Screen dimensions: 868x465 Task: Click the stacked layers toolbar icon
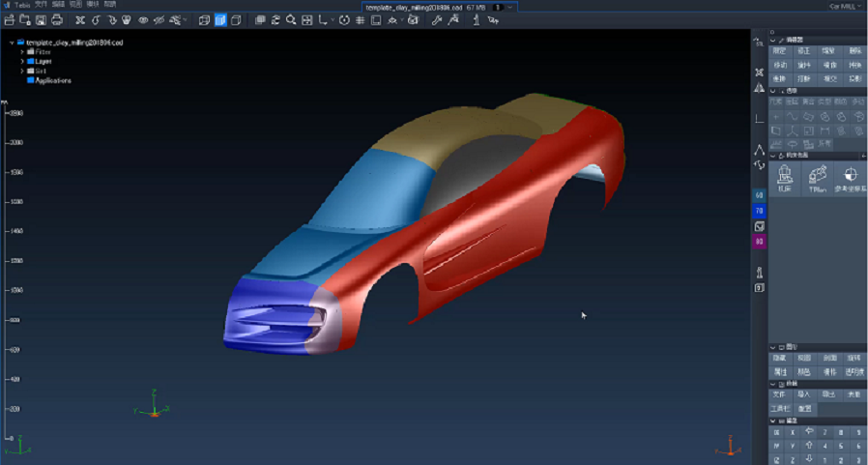[x=260, y=20]
